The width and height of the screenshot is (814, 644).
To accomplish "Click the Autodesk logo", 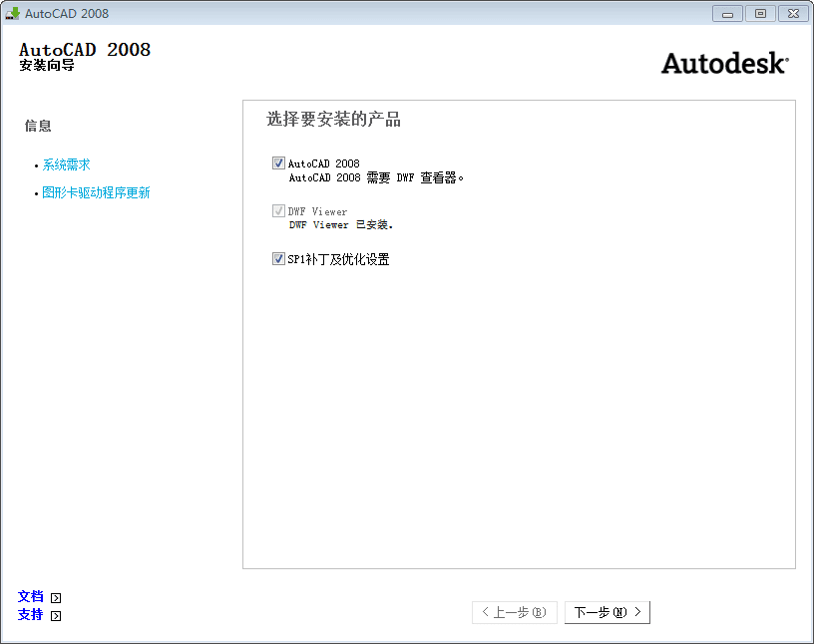I will coord(724,64).
